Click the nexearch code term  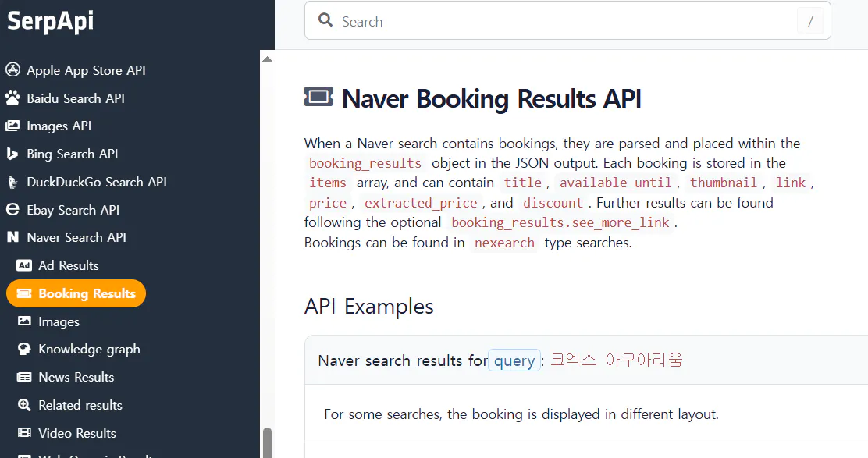[504, 243]
